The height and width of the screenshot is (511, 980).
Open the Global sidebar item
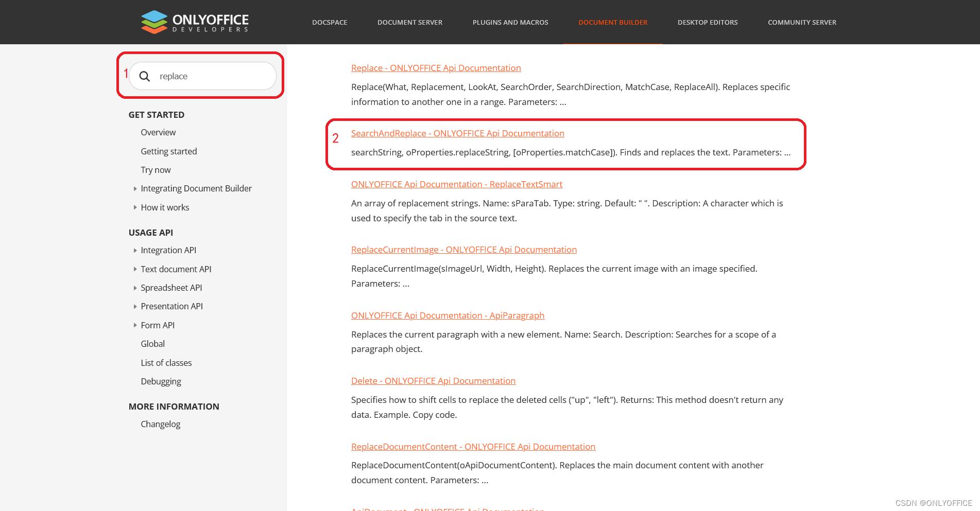153,344
